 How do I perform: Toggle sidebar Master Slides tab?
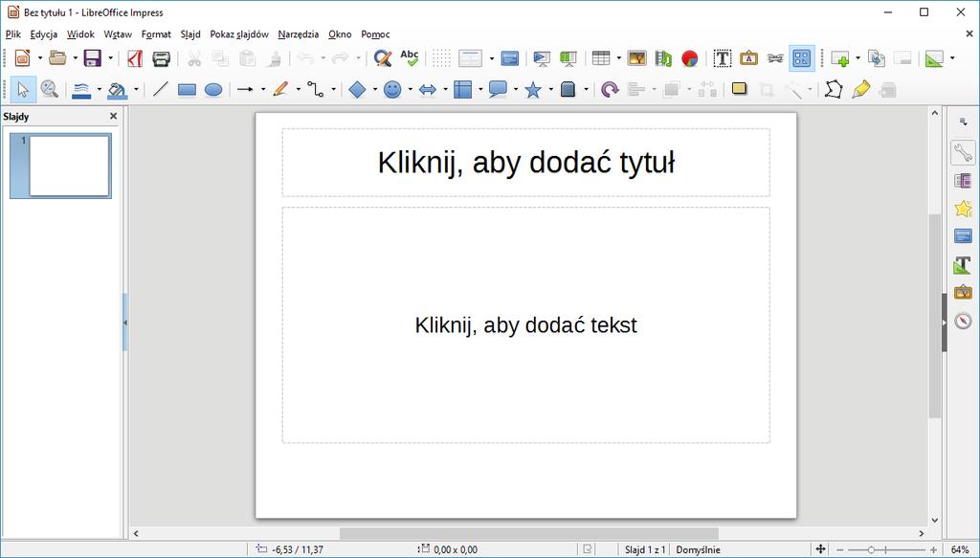coord(963,236)
